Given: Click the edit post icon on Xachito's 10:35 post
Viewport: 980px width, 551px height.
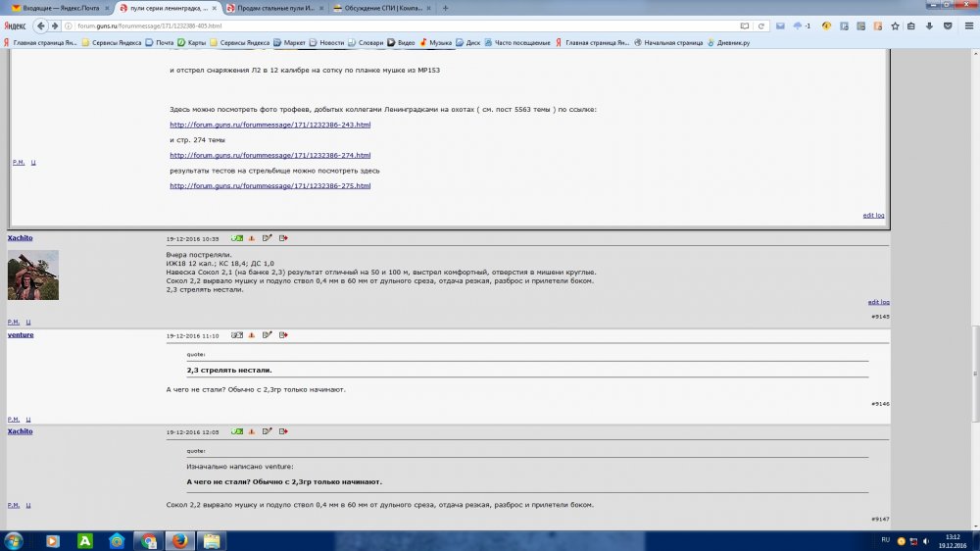Looking at the screenshot, I should click(x=267, y=238).
